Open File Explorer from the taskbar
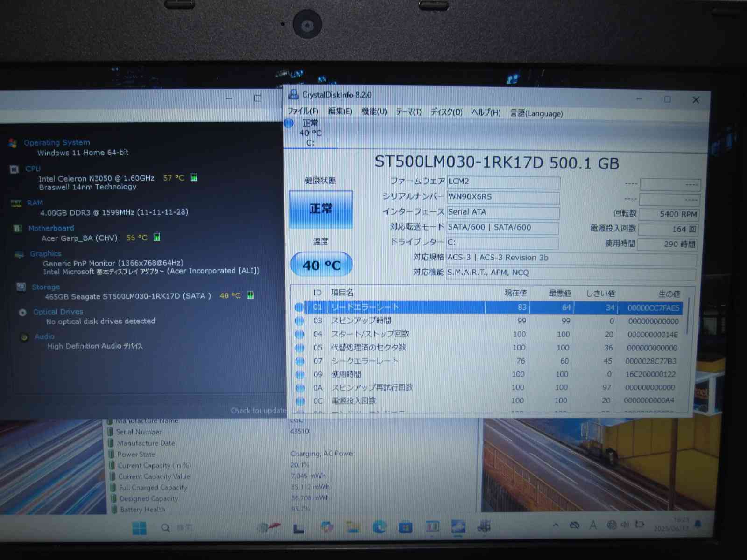Screen dimensions: 747x560 (x=353, y=527)
